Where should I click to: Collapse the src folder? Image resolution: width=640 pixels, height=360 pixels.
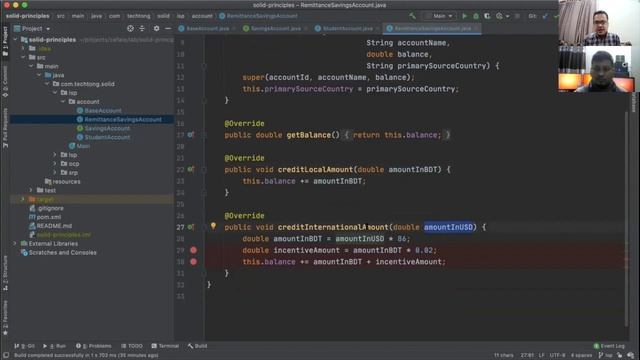pyautogui.click(x=23, y=57)
